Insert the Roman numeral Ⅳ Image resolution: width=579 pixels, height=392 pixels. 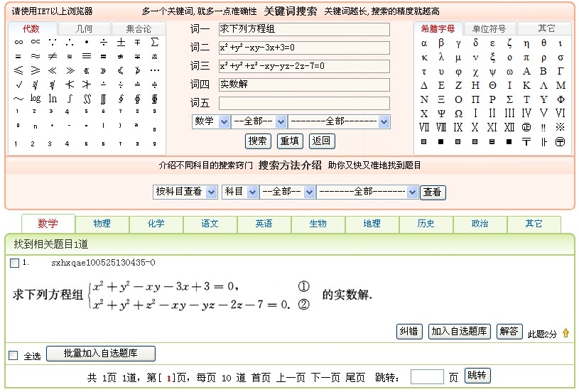[x=526, y=114]
